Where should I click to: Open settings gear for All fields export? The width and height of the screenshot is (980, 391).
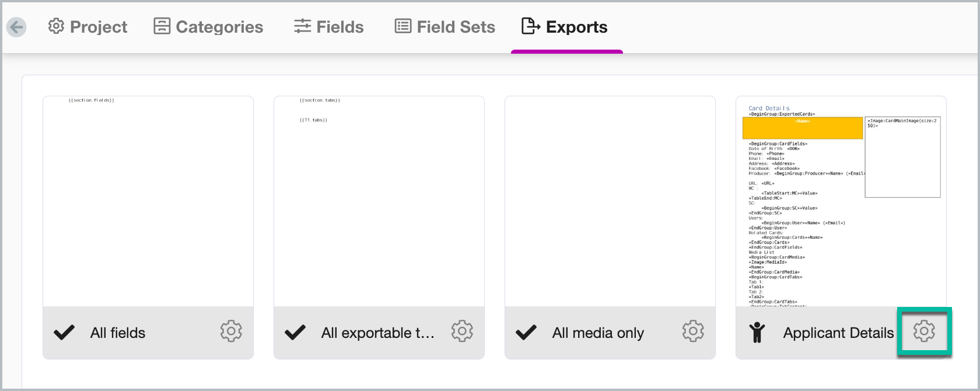point(231,331)
